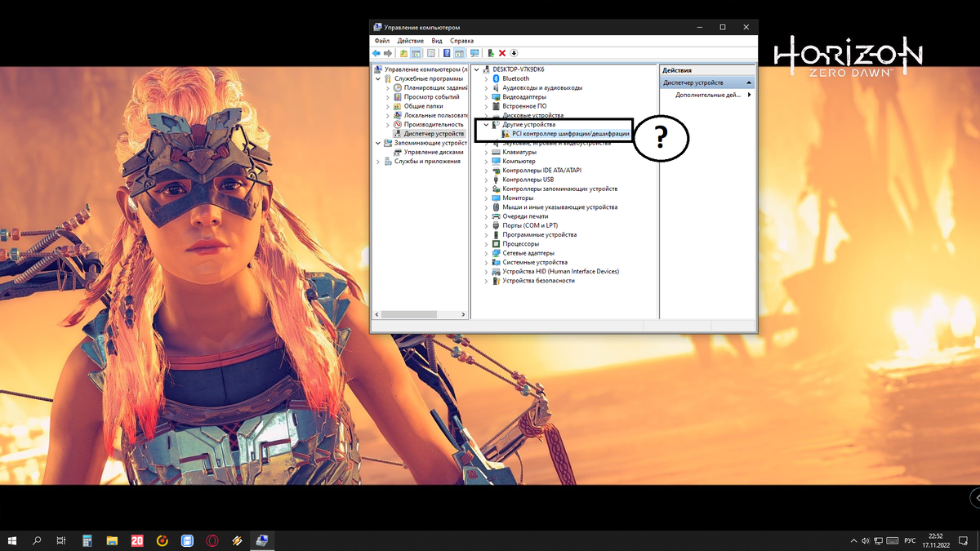This screenshot has height=551, width=980.
Task: Click the Properties sheet toolbar icon
Action: [x=430, y=53]
